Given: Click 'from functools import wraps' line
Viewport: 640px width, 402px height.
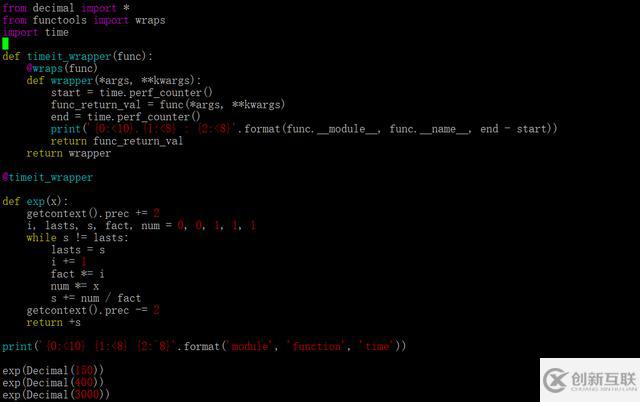Looking at the screenshot, I should [84, 20].
